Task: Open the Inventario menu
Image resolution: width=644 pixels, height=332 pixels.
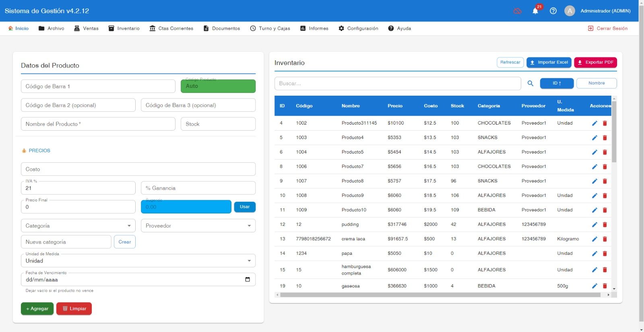Action: pos(124,29)
